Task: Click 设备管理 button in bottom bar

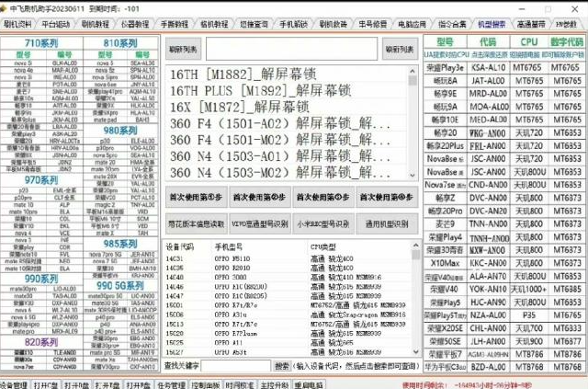Action: (14, 384)
